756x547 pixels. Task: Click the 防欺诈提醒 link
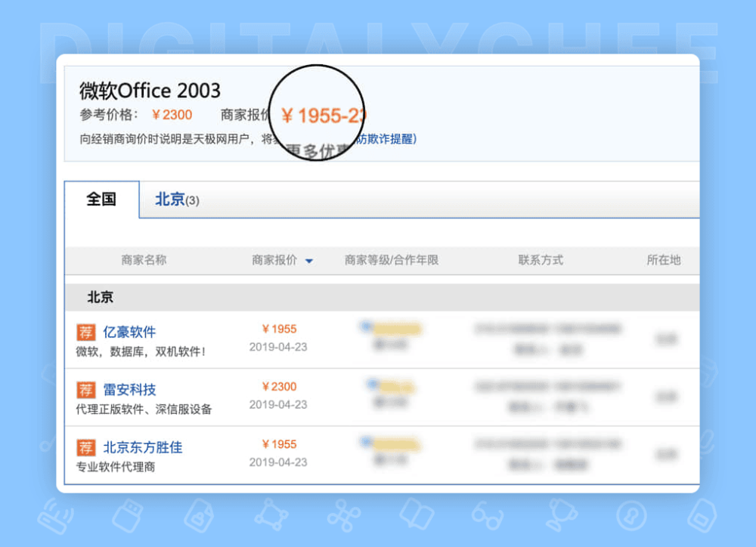386,139
